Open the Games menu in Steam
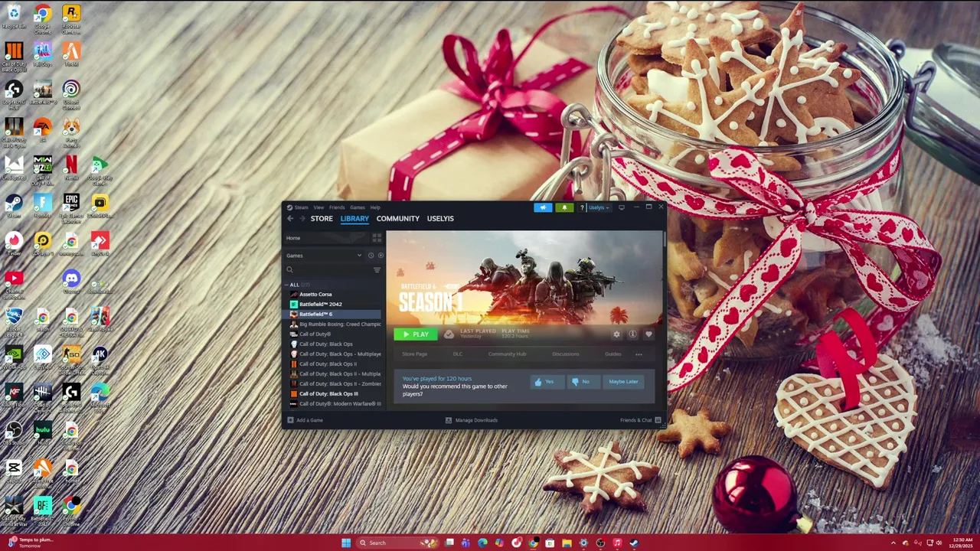 coord(358,207)
